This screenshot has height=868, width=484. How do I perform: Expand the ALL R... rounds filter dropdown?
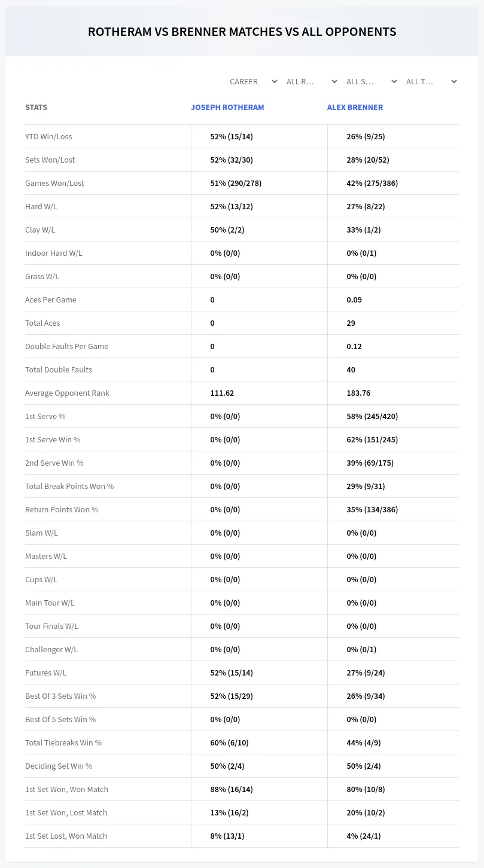312,81
